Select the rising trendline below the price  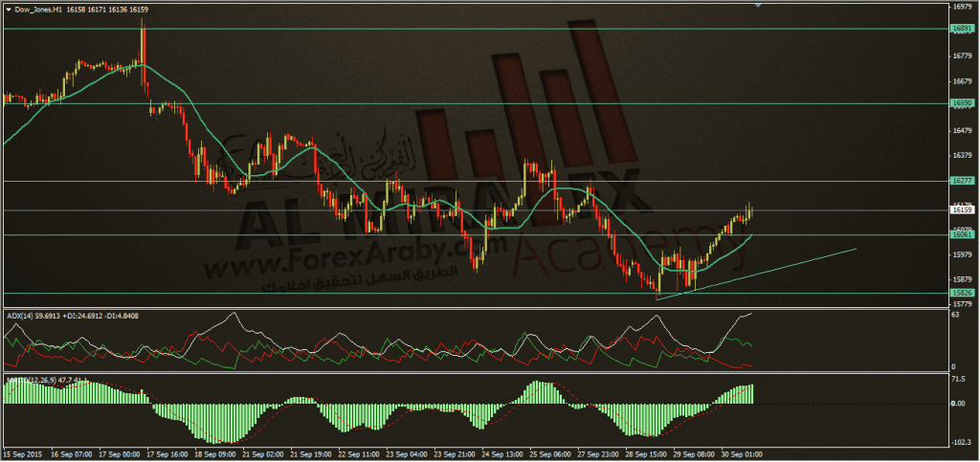click(756, 275)
